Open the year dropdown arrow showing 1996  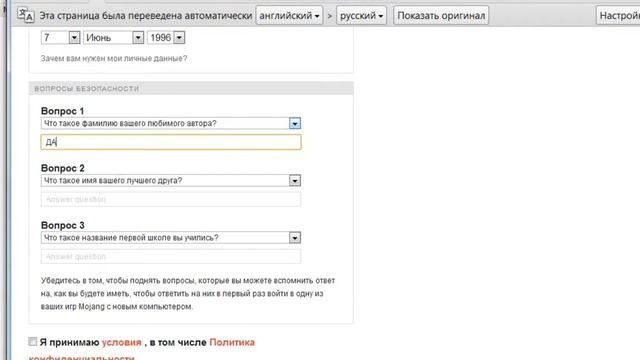click(179, 38)
